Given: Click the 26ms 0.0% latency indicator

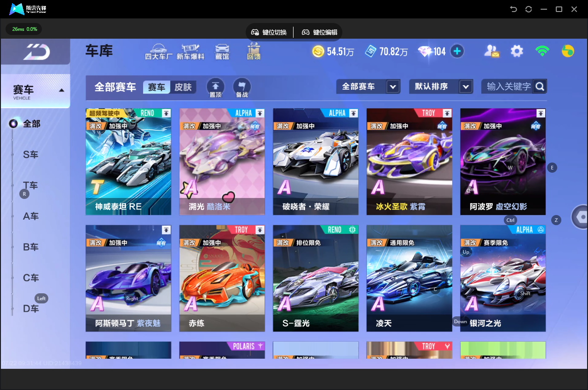Looking at the screenshot, I should tap(24, 29).
